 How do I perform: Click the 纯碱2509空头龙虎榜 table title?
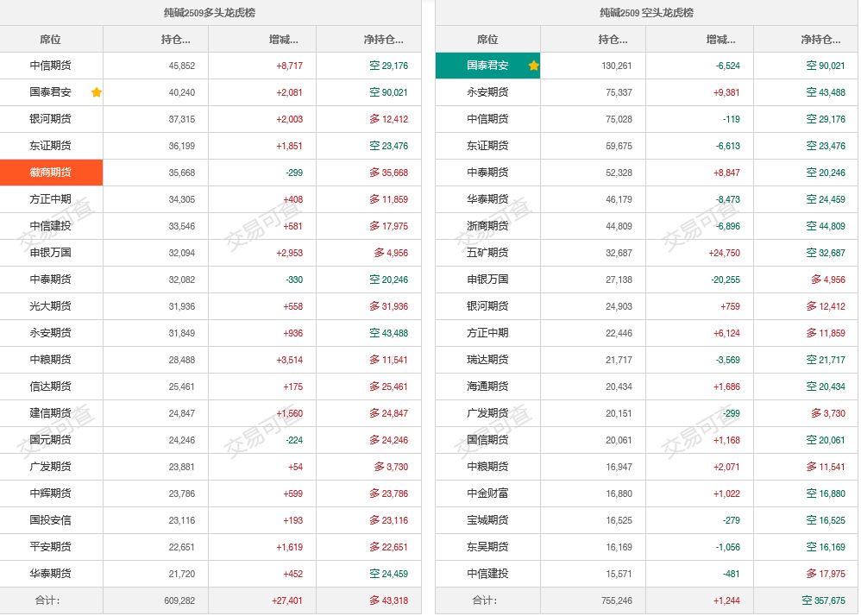click(647, 13)
